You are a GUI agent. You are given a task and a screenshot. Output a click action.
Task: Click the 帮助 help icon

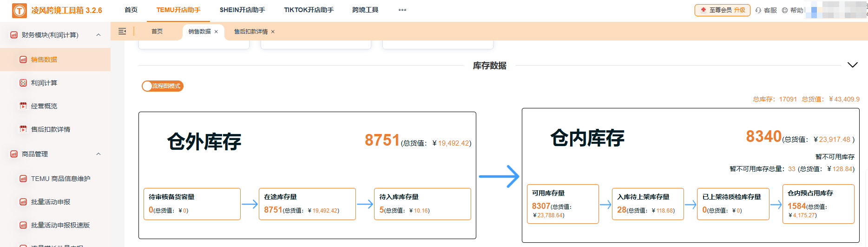coord(785,10)
